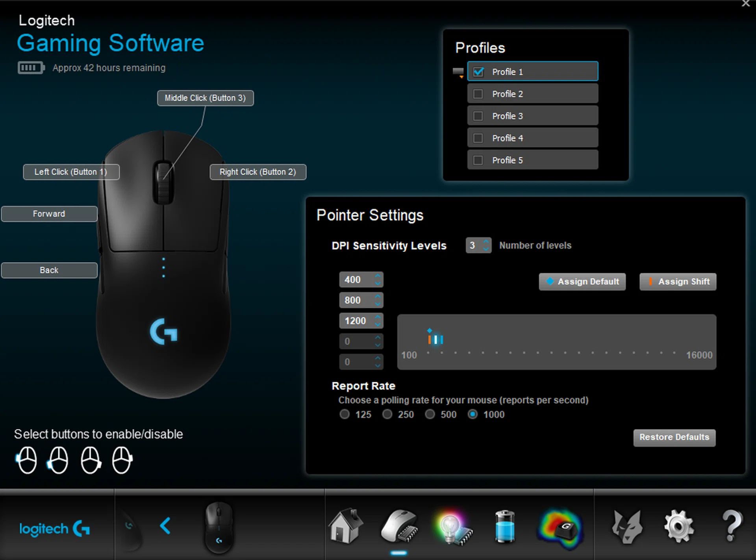Select the 500 report rate radio button
Viewport: 756px width, 560px height.
430,414
